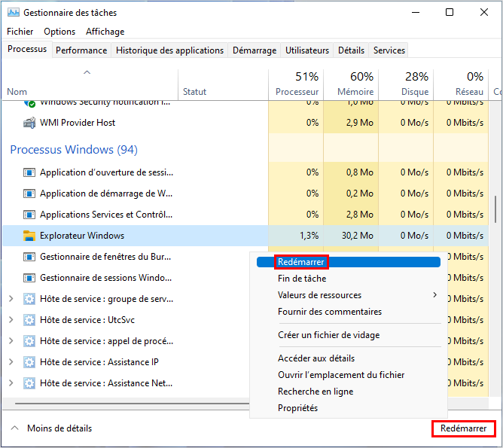Click the 1,3% processor value
Viewport: 503px width, 448px height.
(x=309, y=236)
